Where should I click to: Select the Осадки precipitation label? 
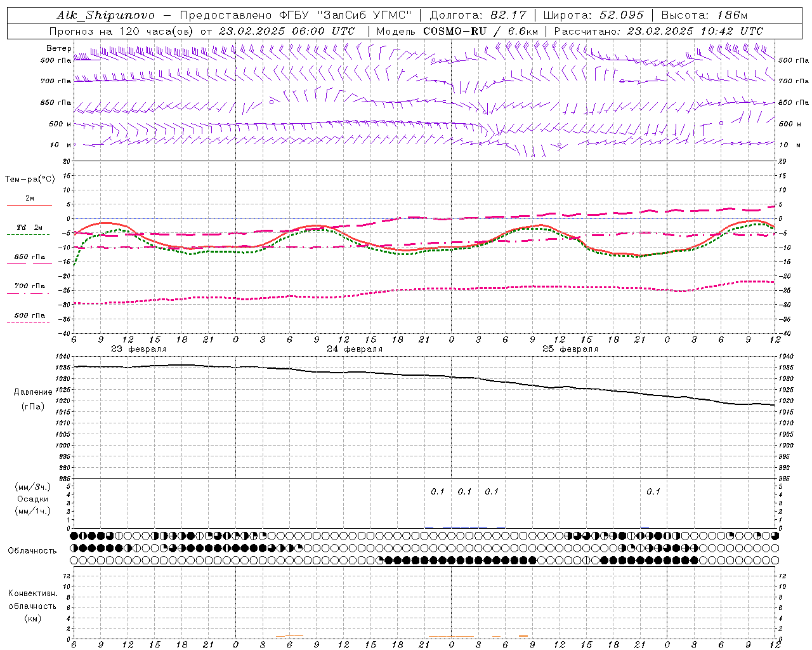(33, 499)
